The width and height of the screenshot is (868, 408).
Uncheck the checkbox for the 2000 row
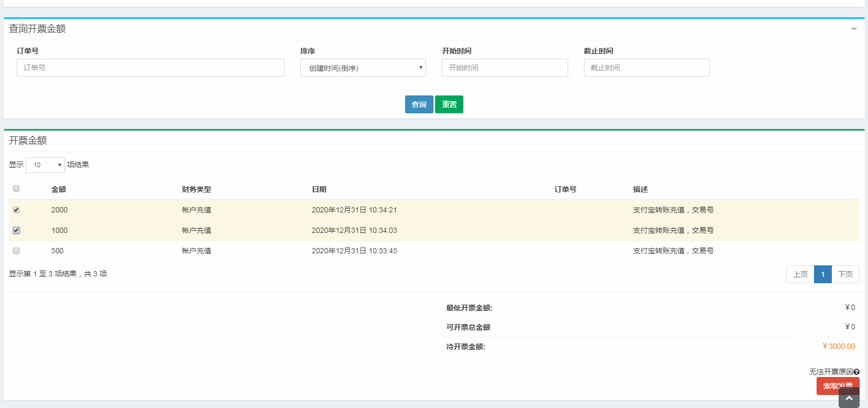click(16, 210)
